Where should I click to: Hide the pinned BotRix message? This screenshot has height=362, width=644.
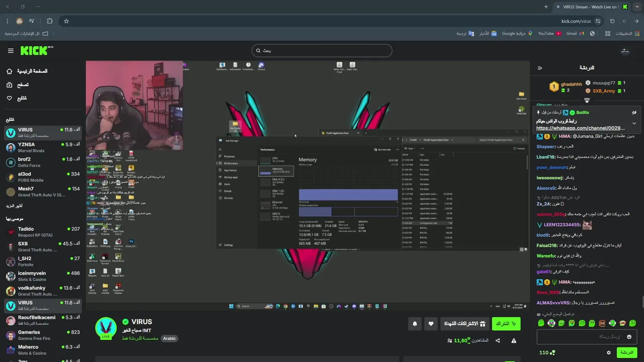tap(634, 113)
